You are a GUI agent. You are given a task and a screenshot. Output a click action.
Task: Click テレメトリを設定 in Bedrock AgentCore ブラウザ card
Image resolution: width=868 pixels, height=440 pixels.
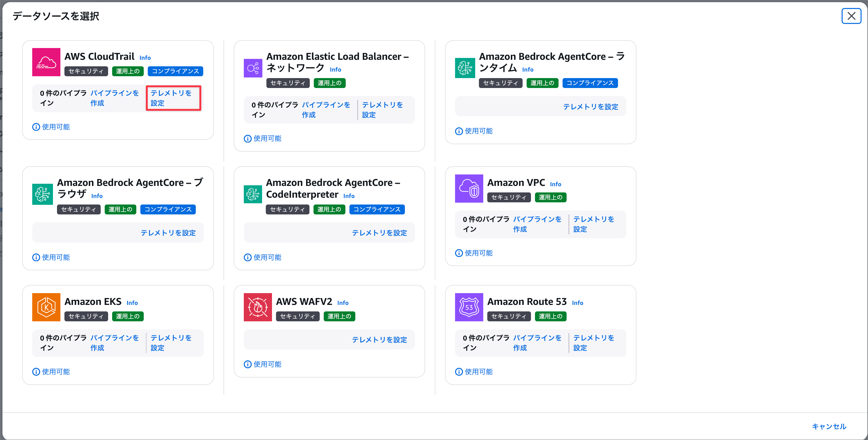[x=168, y=233]
